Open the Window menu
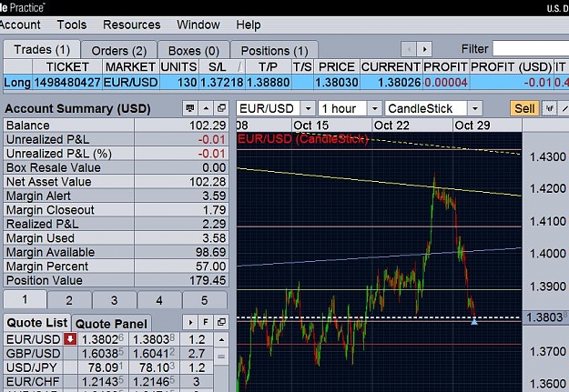Screen dimensions: 569x392 pos(198,25)
